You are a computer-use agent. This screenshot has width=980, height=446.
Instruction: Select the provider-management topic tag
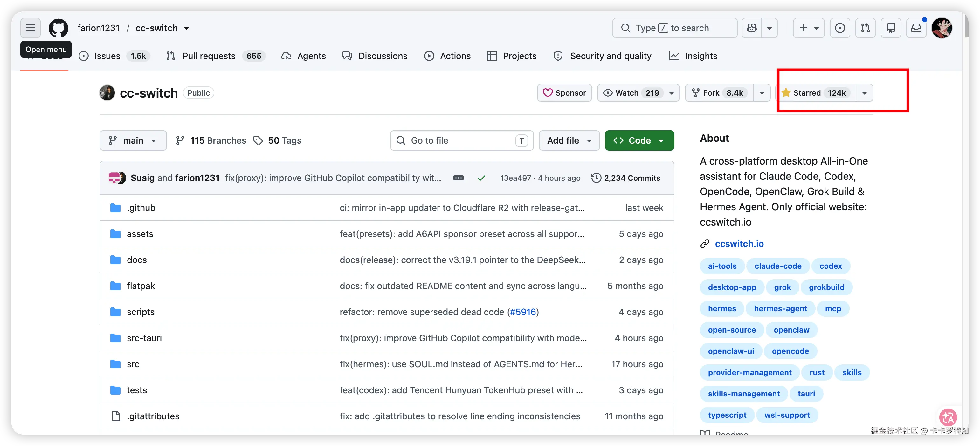click(x=749, y=372)
